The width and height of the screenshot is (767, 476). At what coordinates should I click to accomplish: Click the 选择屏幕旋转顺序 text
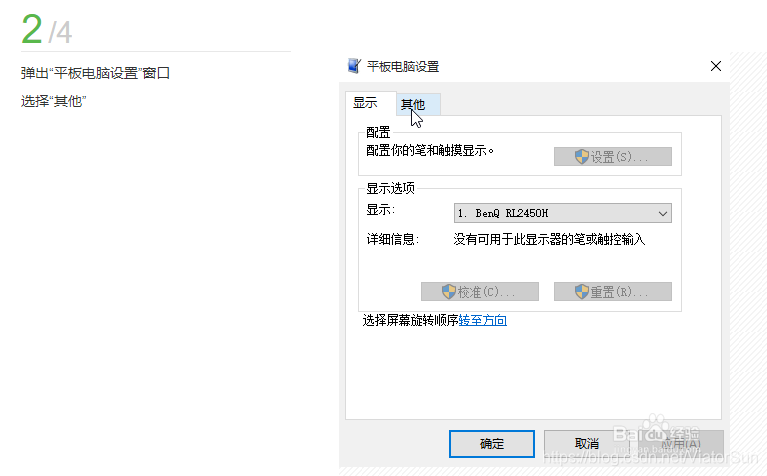[410, 320]
